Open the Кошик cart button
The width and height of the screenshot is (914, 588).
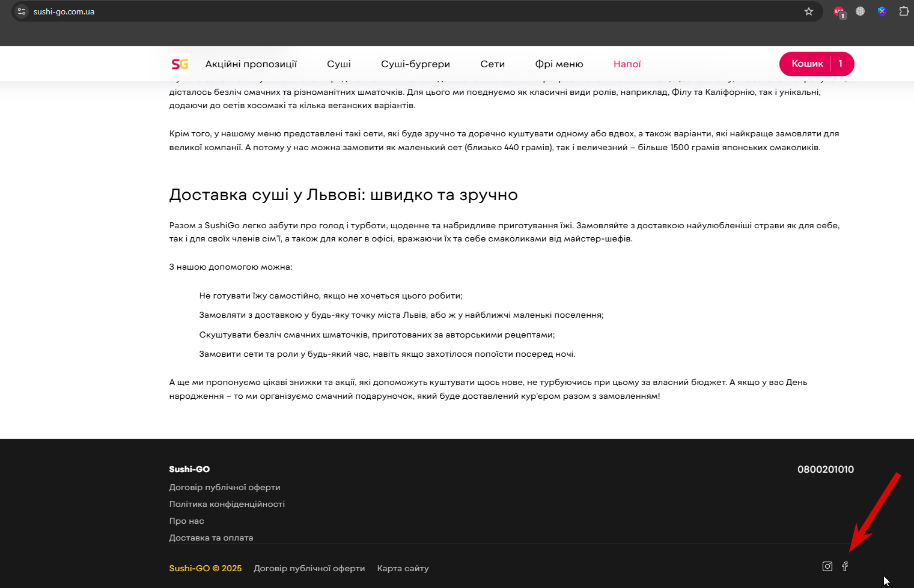[817, 64]
